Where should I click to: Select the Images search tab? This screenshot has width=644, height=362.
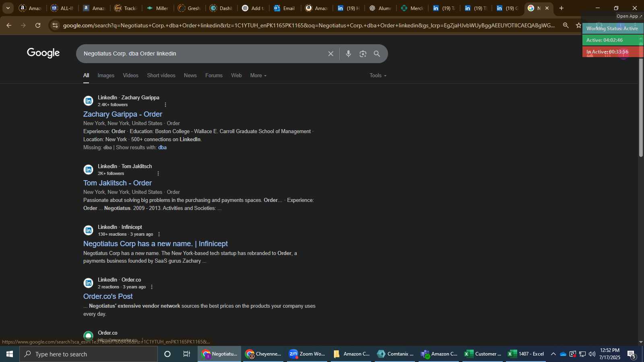pyautogui.click(x=106, y=76)
